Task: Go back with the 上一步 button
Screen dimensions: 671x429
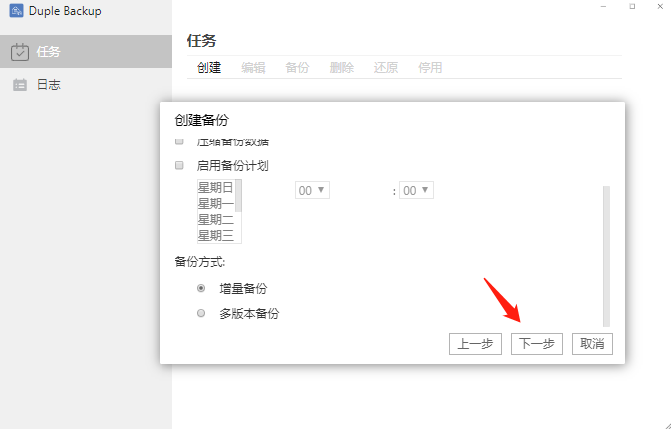Action: (x=475, y=343)
